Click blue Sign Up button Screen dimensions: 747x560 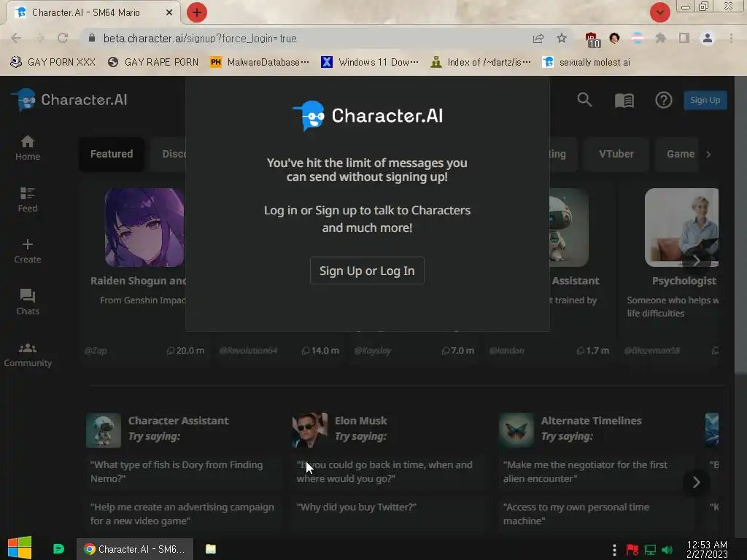pyautogui.click(x=705, y=100)
